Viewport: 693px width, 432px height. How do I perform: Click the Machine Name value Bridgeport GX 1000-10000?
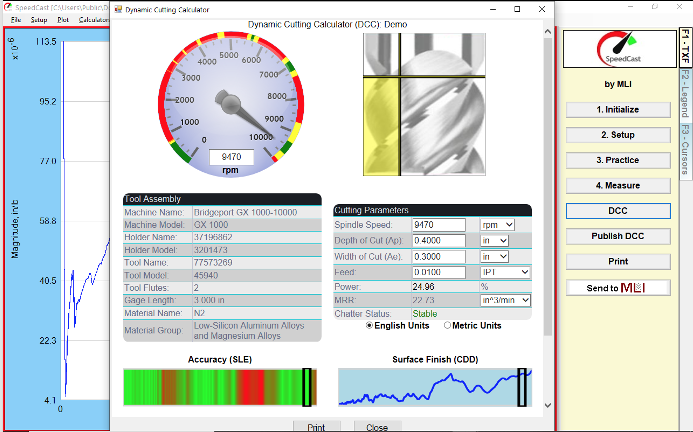pyautogui.click(x=245, y=212)
